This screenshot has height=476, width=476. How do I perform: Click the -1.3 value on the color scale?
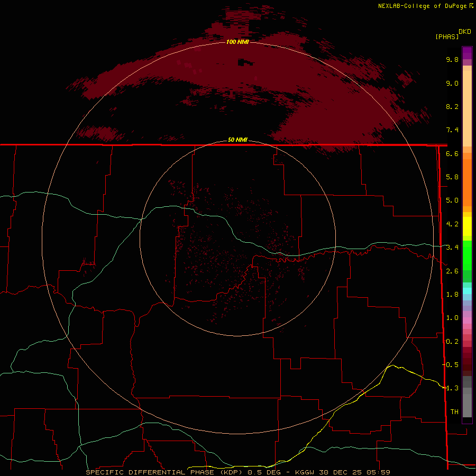450,388
